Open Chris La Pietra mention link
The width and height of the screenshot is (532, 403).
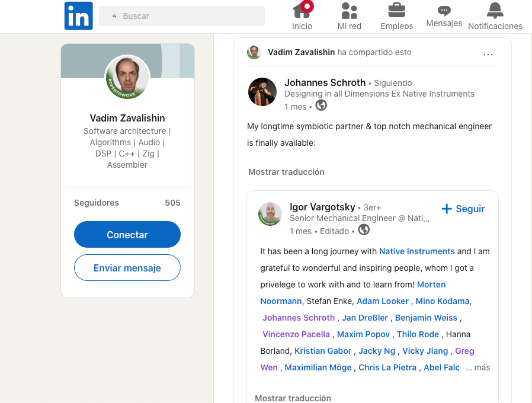(x=387, y=367)
